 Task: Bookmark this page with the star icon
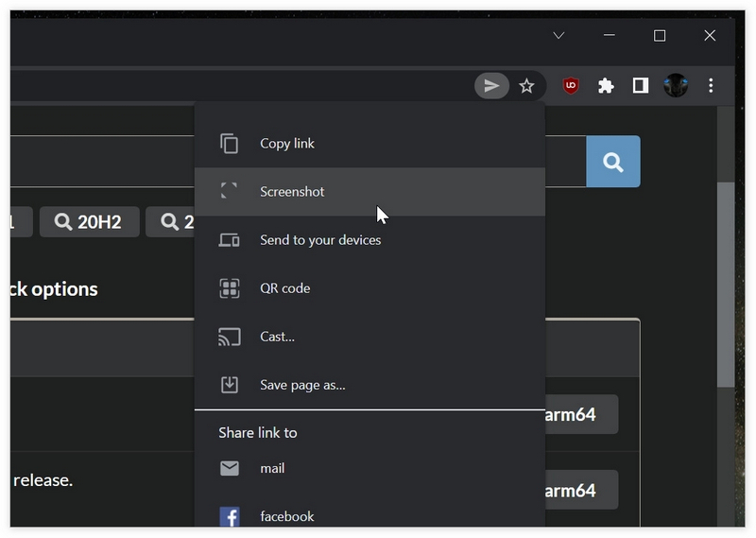pyautogui.click(x=526, y=86)
